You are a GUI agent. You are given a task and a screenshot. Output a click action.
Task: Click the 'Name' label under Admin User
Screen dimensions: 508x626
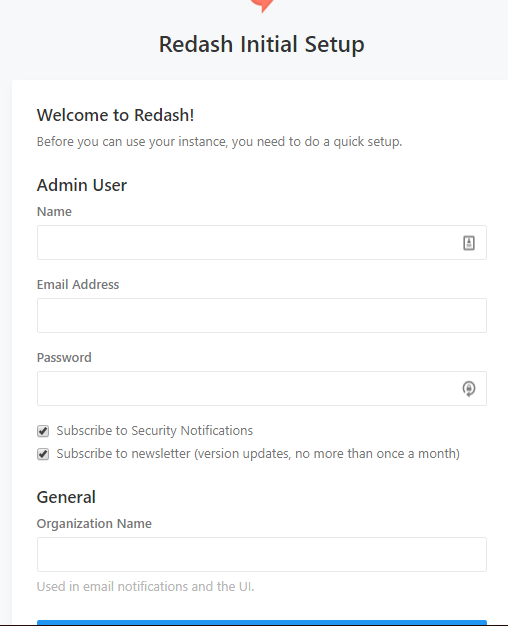[x=54, y=212]
